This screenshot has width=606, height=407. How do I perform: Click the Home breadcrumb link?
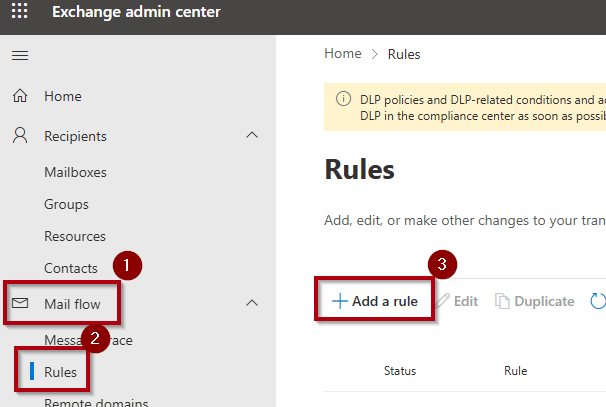pyautogui.click(x=343, y=53)
